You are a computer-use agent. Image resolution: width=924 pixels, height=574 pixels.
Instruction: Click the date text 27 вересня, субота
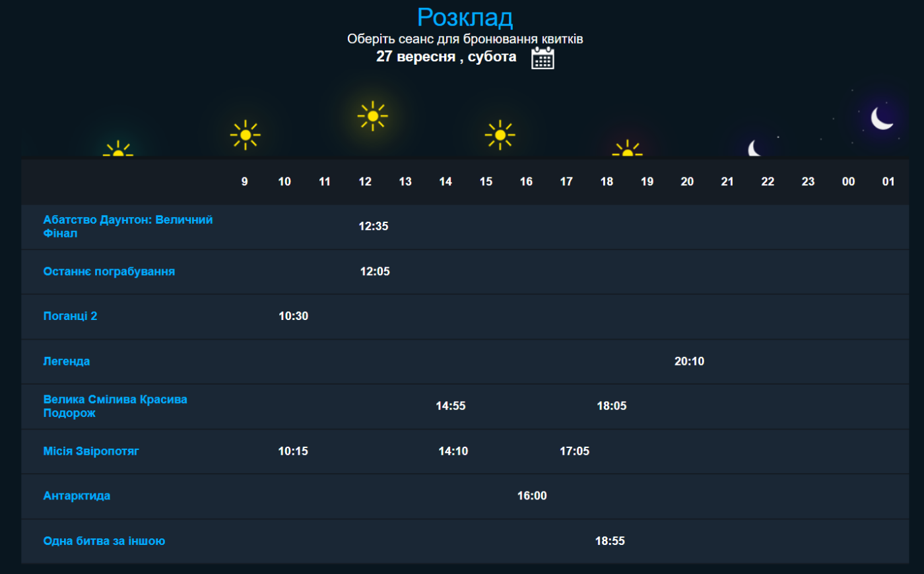[446, 57]
